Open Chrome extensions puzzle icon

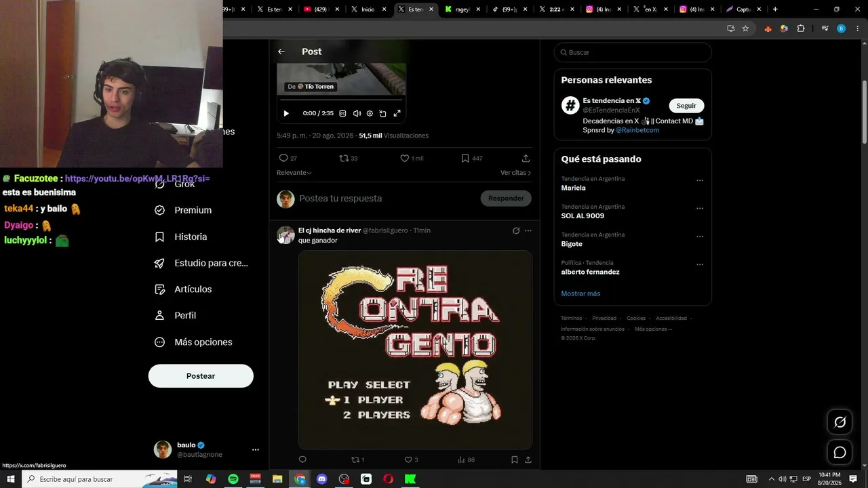coord(801,28)
